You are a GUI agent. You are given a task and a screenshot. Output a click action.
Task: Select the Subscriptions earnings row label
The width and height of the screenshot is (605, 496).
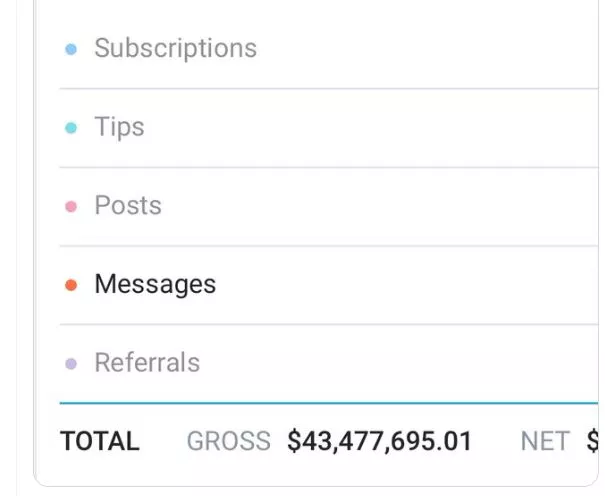coord(175,48)
